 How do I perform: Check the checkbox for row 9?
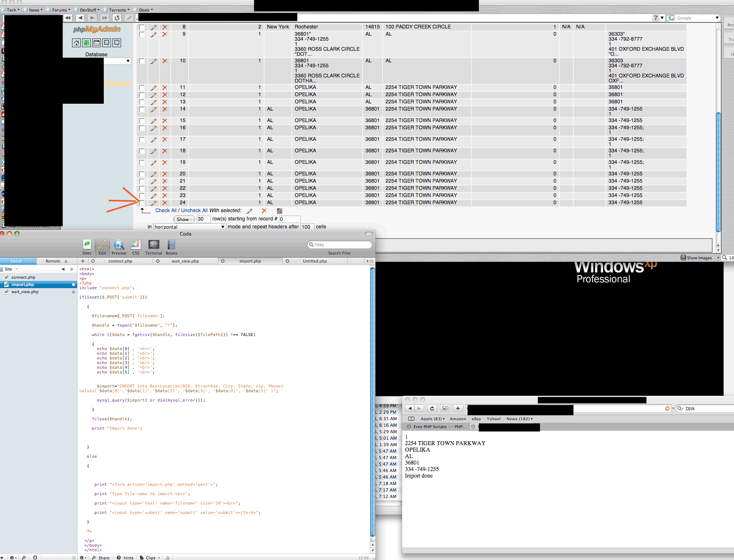point(142,34)
